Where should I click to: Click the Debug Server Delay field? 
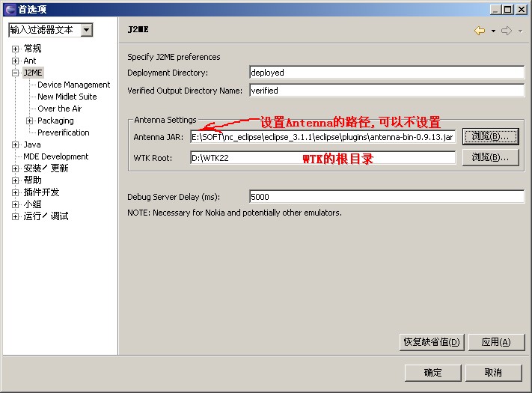(387, 196)
